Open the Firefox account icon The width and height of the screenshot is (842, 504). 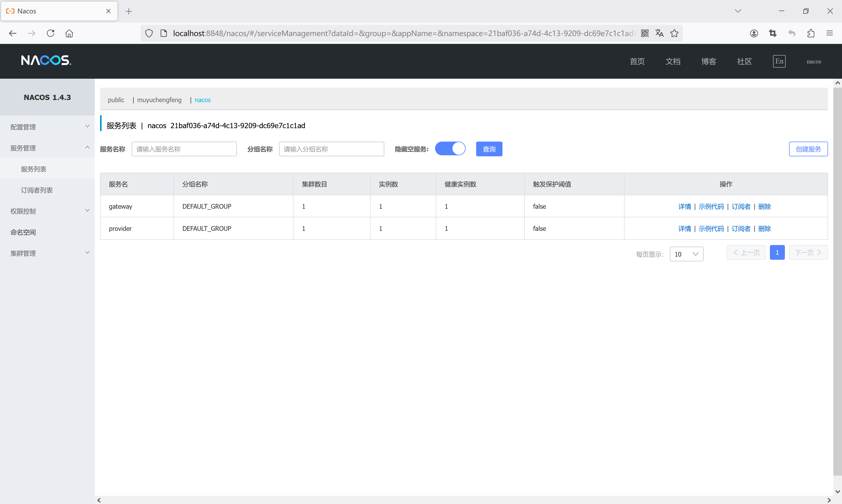click(x=754, y=33)
